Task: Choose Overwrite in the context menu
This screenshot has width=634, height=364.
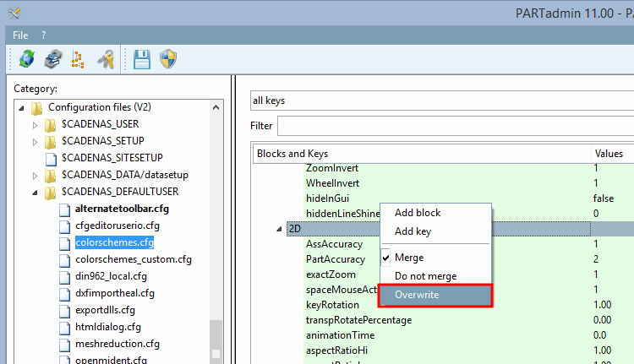Action: [435, 295]
